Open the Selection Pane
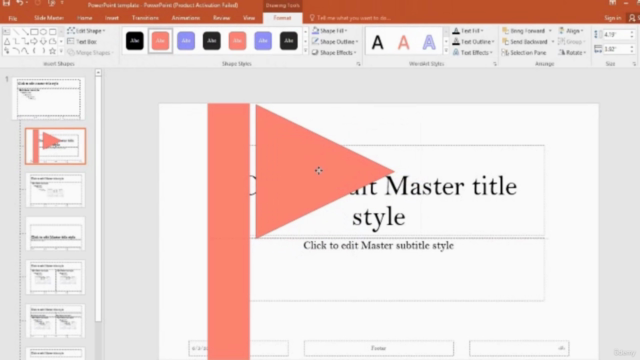Viewport: 640px width, 360px height. [524, 53]
